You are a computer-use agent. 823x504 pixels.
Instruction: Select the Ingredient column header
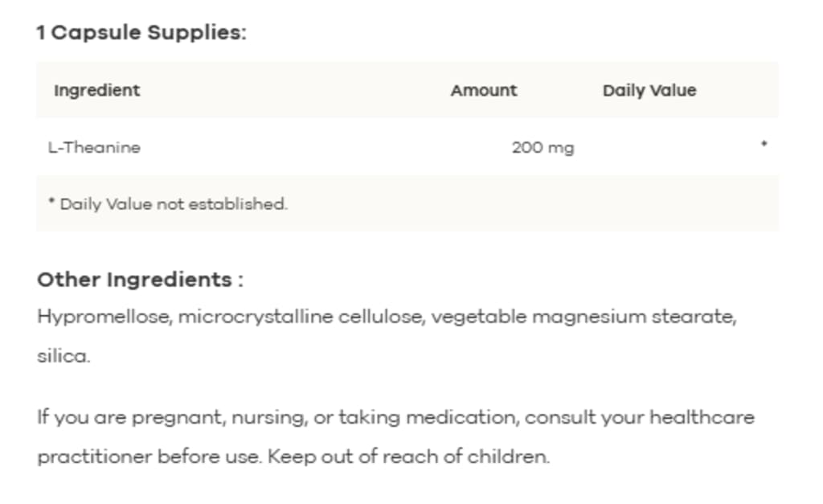pos(97,90)
